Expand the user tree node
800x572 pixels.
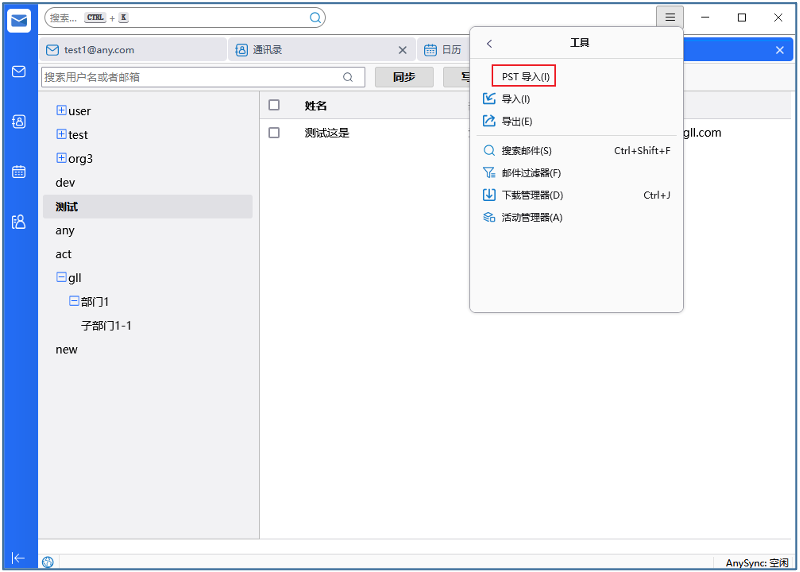click(x=61, y=111)
